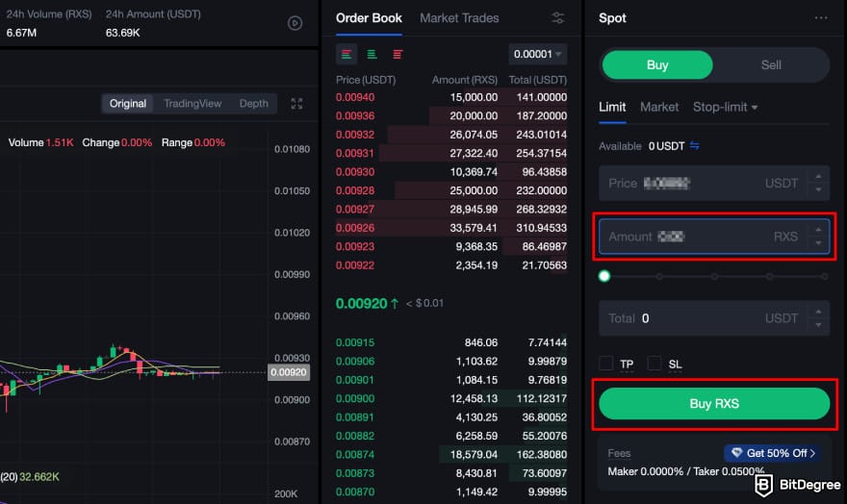Set amount slider to 25% marker
This screenshot has width=847, height=504.
[x=659, y=276]
